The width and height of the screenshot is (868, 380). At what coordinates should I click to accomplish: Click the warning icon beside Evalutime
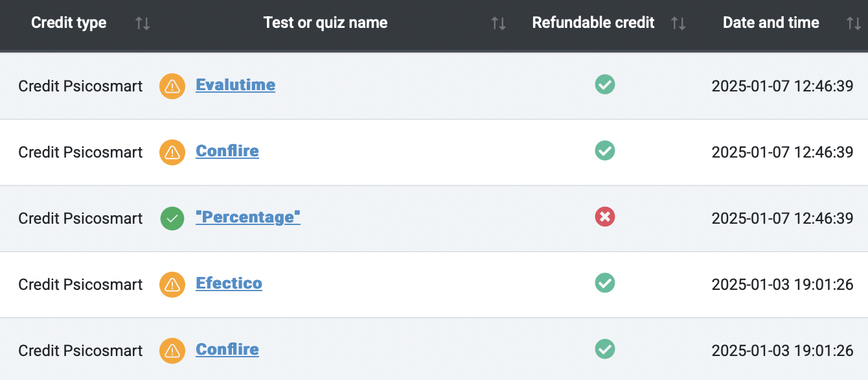172,86
